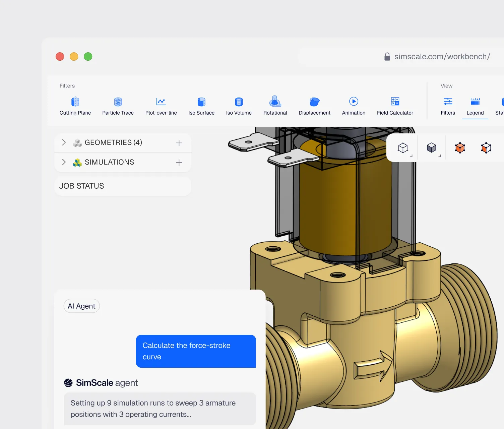
Task: Add a new geometry with plus button
Action: coord(179,143)
